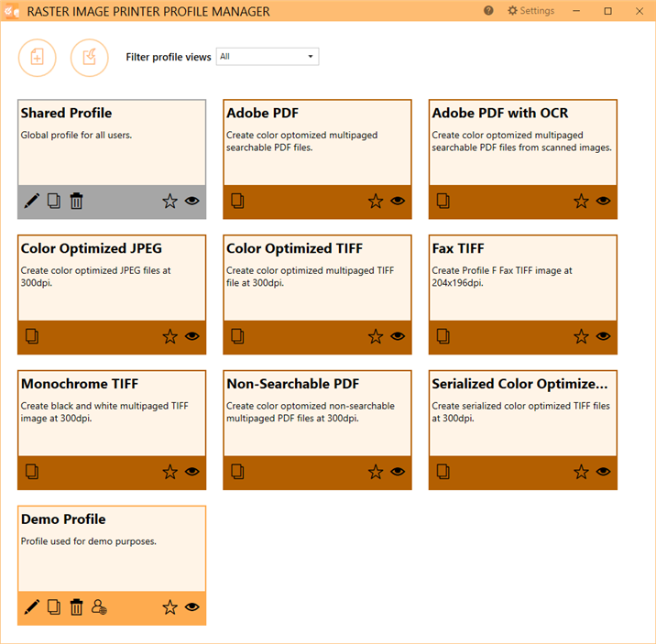Favorite the Non-Searchable PDF profile
The width and height of the screenshot is (656, 644).
coord(376,472)
